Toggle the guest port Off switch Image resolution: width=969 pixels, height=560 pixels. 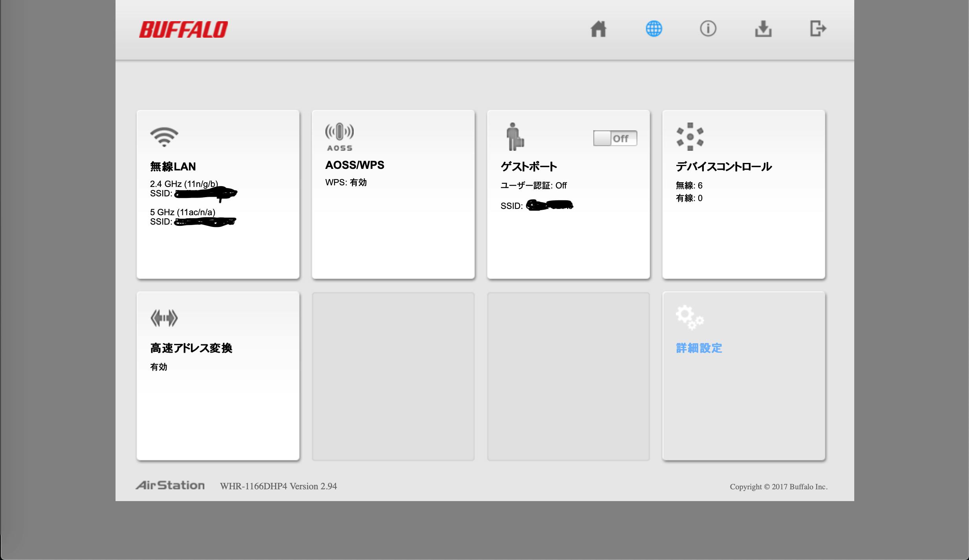point(615,138)
